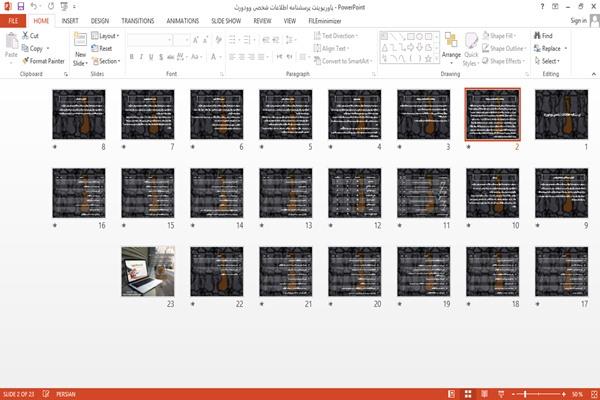
Task: Click the Find binoculars icon
Action: pyautogui.click(x=537, y=36)
